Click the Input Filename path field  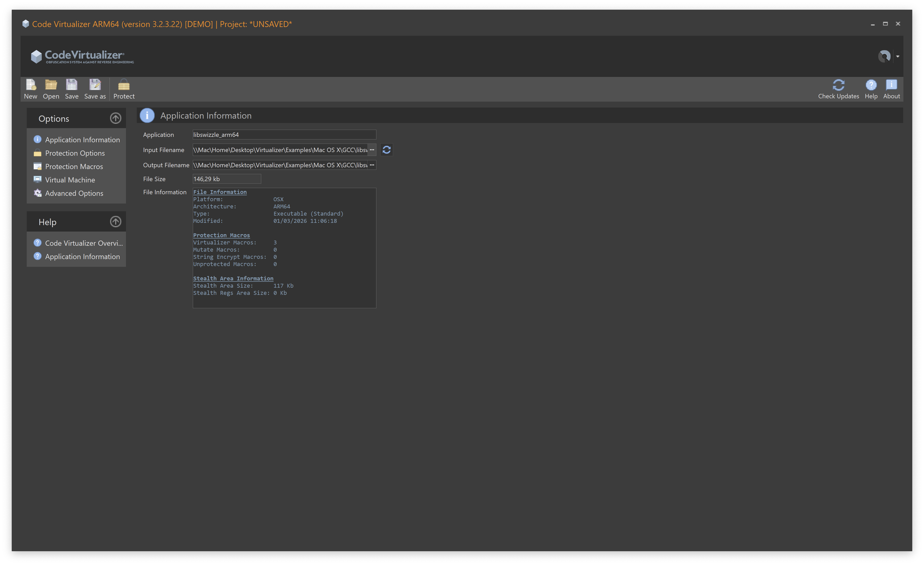tap(280, 150)
